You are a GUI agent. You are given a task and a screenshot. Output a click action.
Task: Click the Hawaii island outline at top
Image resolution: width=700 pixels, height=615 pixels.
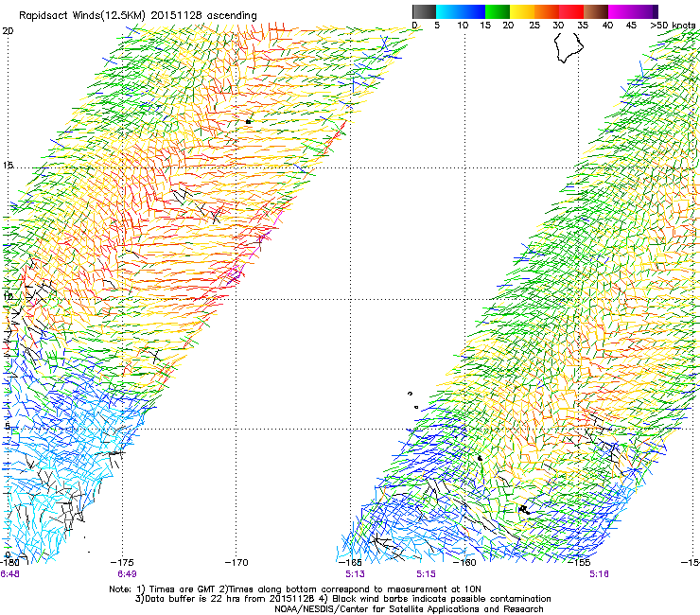pyautogui.click(x=569, y=47)
